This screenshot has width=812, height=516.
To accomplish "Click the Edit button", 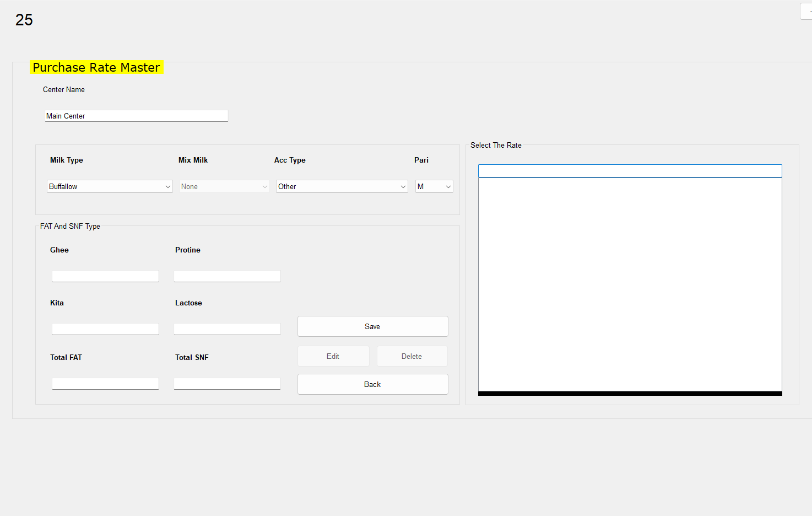I will click(333, 356).
